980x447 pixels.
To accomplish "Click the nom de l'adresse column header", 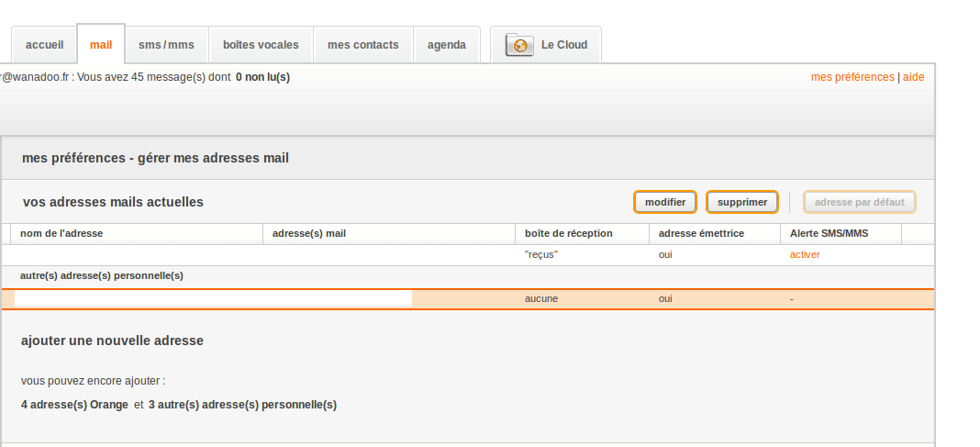I will tap(61, 233).
